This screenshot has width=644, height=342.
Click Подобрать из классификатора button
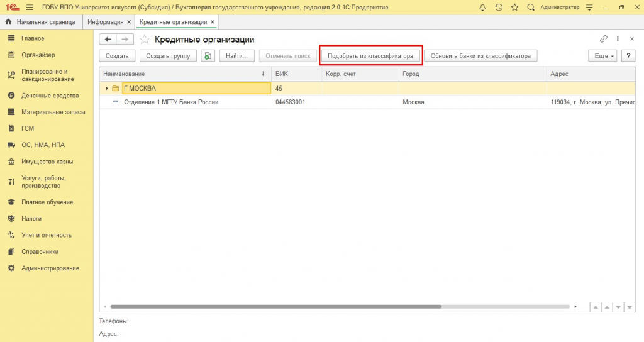370,56
